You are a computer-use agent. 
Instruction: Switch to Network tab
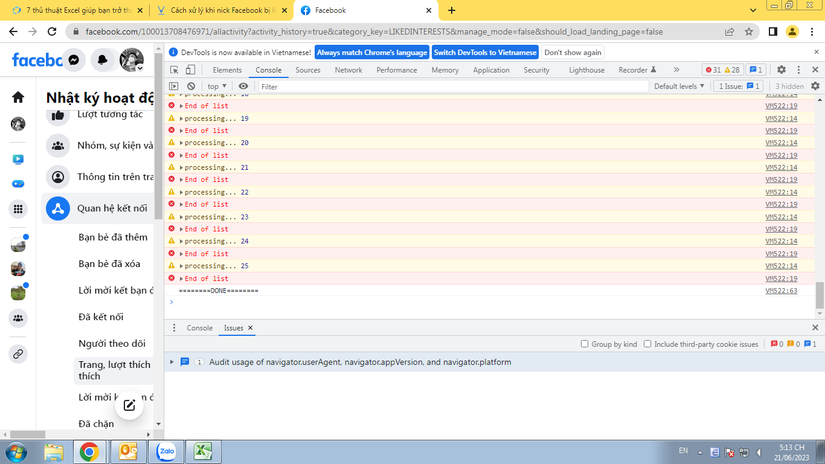coord(348,70)
